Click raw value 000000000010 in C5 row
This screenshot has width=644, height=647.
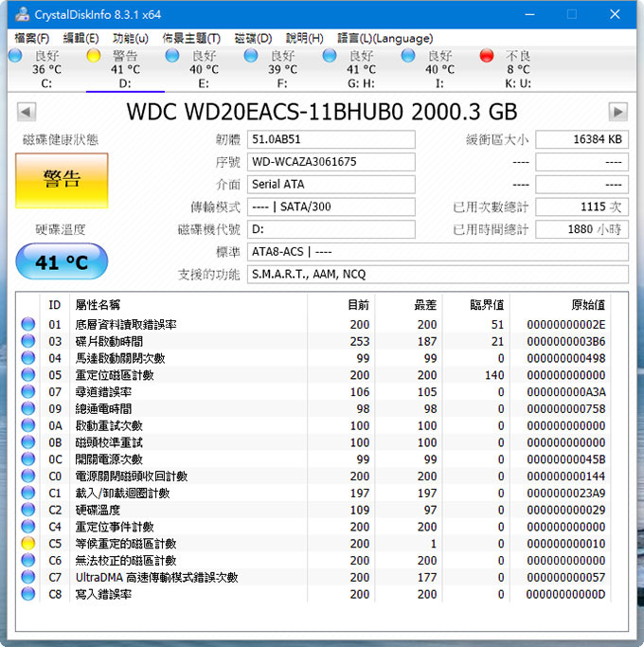tap(566, 544)
